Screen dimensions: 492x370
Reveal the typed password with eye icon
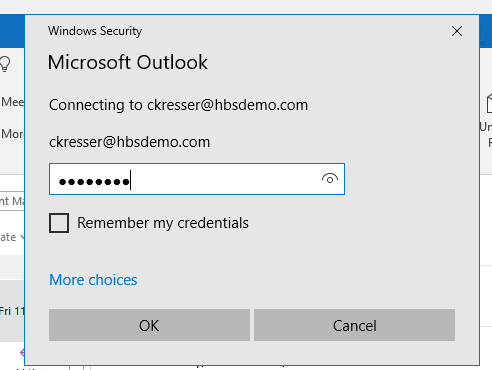click(x=330, y=179)
